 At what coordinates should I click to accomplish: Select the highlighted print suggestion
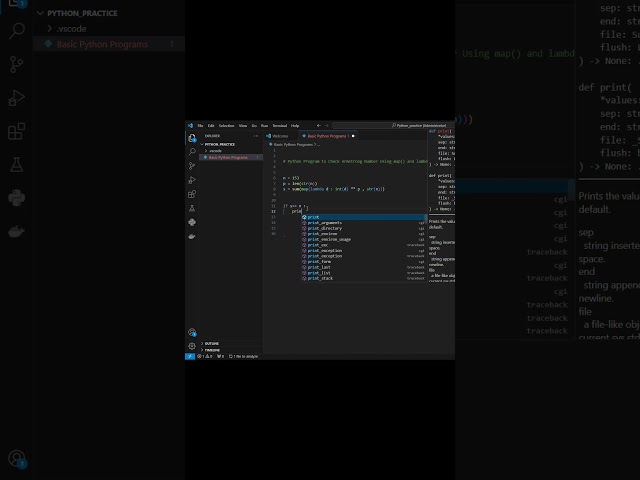[x=363, y=217]
